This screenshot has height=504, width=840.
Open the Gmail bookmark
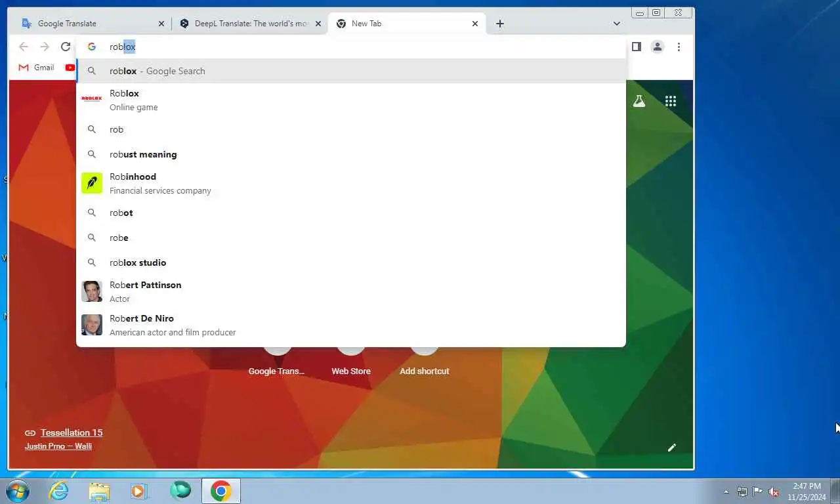click(36, 67)
